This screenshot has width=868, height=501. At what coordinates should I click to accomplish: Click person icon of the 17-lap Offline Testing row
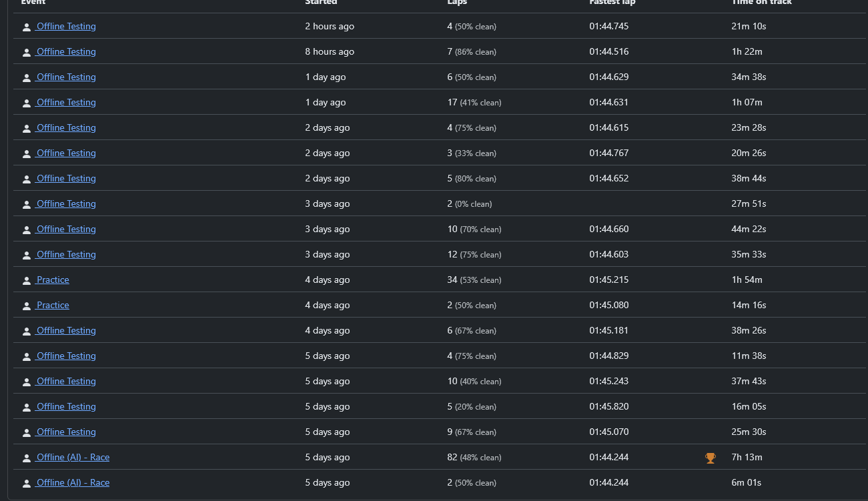[x=27, y=103]
